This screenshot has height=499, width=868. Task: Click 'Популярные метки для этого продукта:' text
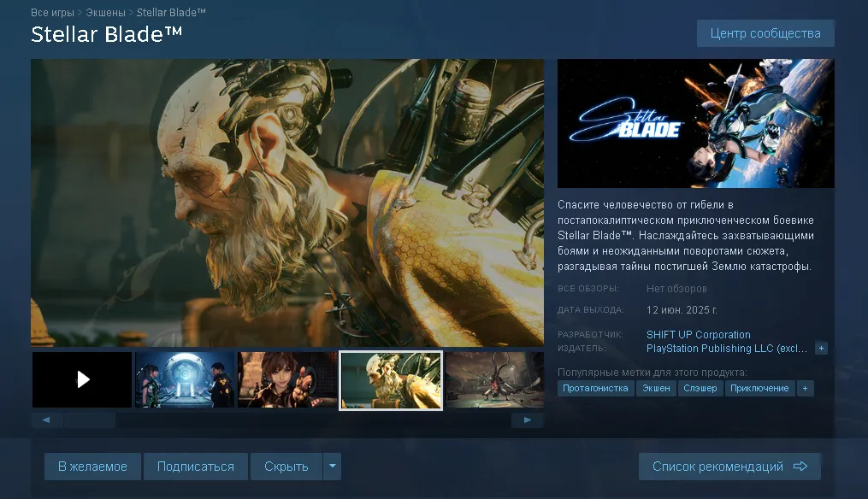pos(652,373)
